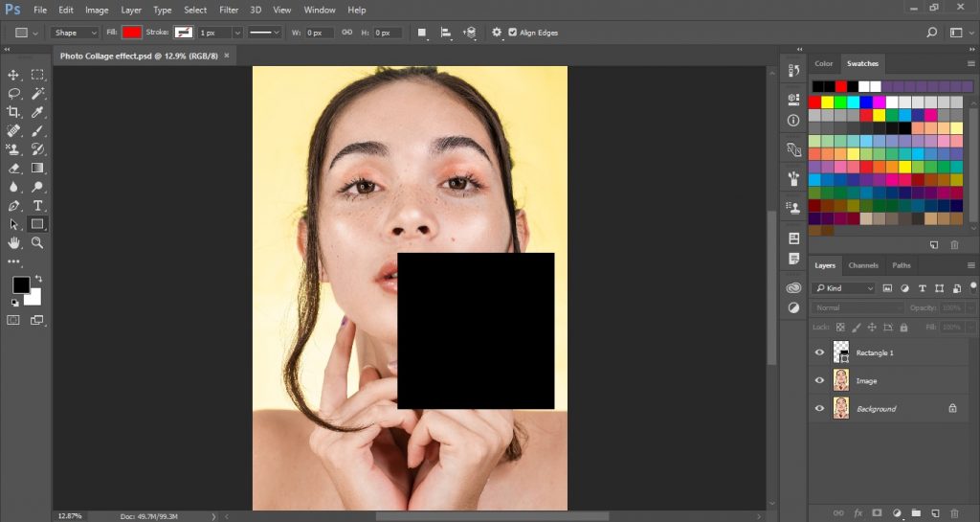Open the Edit Toolbar ellipsis
980x522 pixels.
point(13,261)
